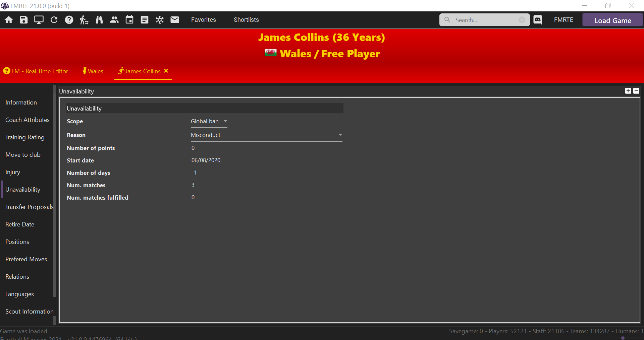This screenshot has height=340, width=644.
Task: Open the mail envelope icon
Action: point(175,20)
